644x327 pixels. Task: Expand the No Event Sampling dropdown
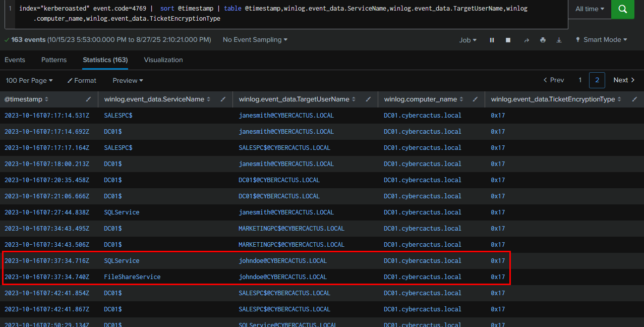[255, 39]
